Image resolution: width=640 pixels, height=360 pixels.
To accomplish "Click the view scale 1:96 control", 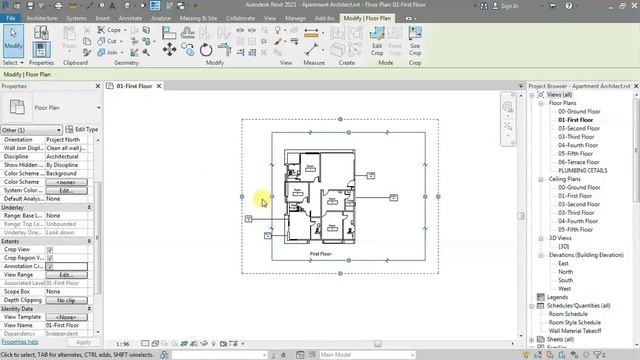I will click(x=122, y=344).
